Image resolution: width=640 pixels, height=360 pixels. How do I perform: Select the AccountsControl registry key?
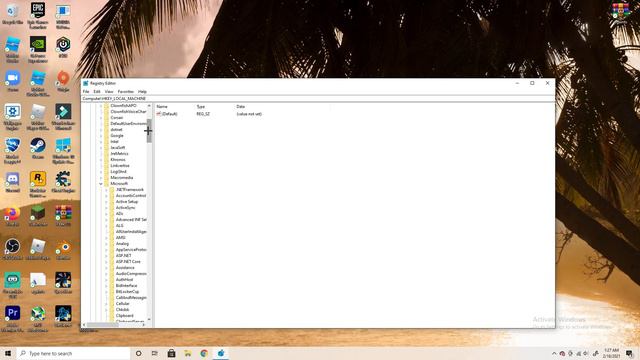[131, 196]
